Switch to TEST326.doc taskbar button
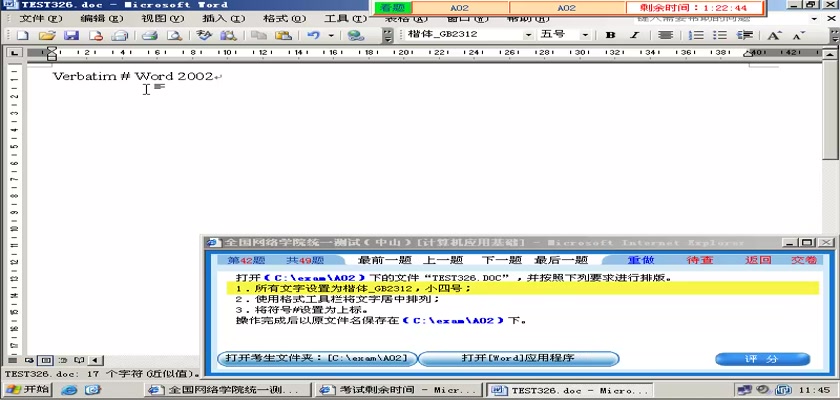 click(569, 390)
